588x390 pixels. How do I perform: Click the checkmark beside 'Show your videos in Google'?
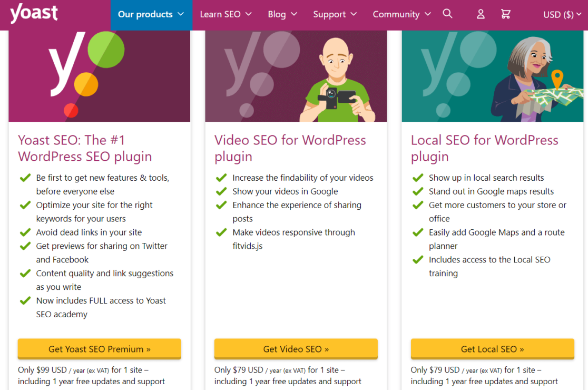221,191
